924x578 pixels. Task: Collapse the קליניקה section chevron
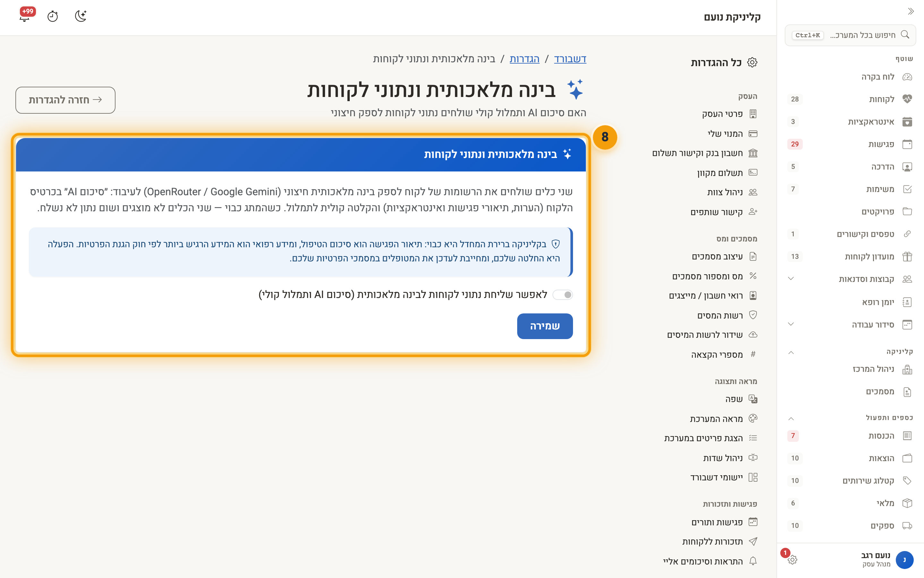tap(791, 353)
